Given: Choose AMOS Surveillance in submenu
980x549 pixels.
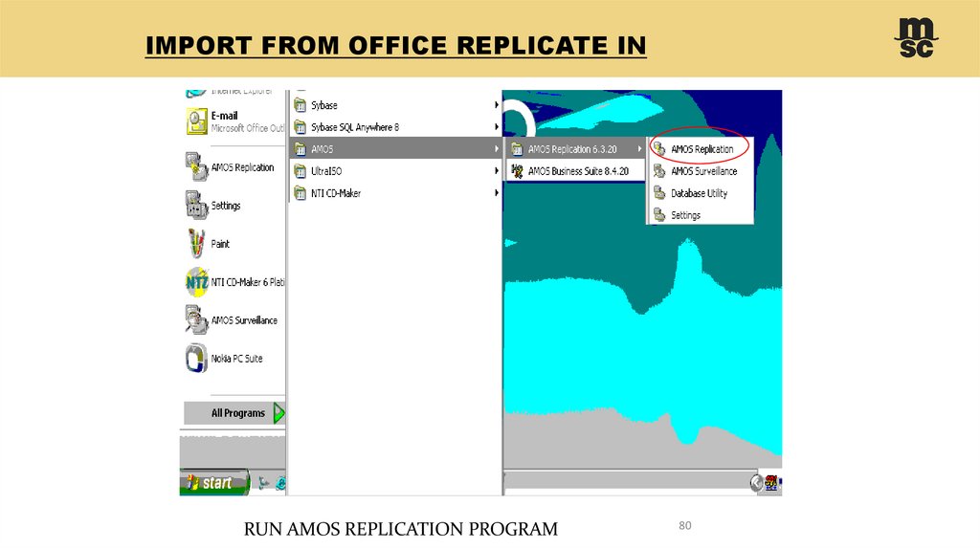Looking at the screenshot, I should click(701, 170).
